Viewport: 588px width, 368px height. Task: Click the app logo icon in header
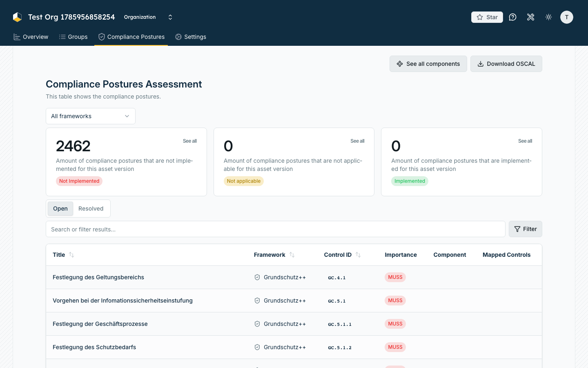point(17,17)
